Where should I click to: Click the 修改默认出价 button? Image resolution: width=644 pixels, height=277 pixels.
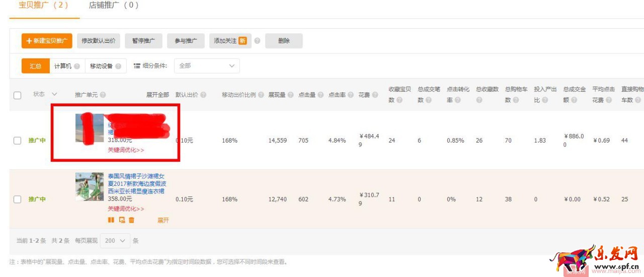coord(99,41)
